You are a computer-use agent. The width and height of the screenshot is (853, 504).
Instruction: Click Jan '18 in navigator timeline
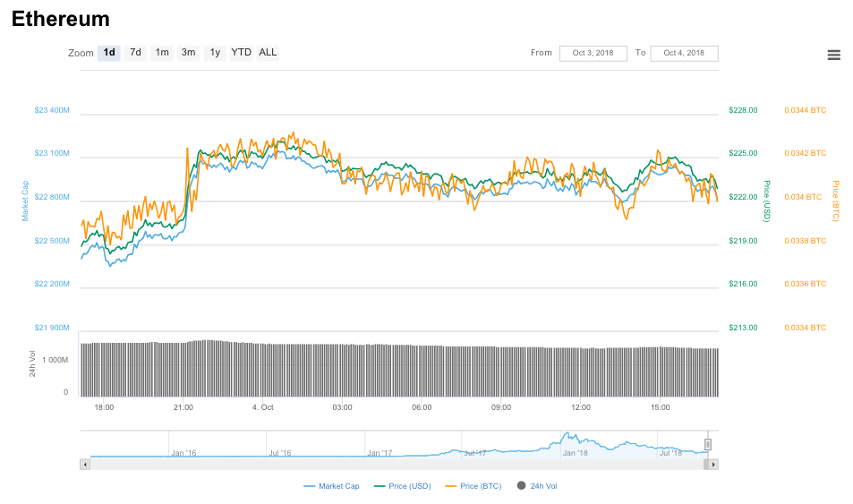[575, 453]
